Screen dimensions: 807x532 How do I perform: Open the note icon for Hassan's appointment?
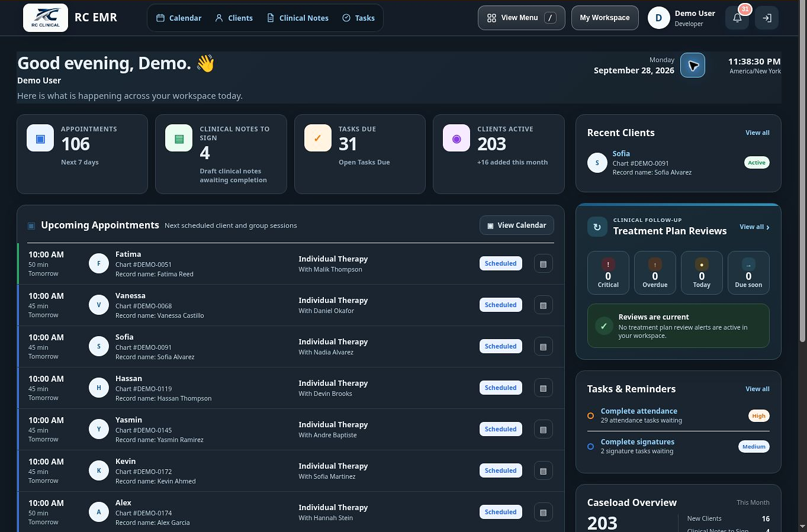click(544, 388)
